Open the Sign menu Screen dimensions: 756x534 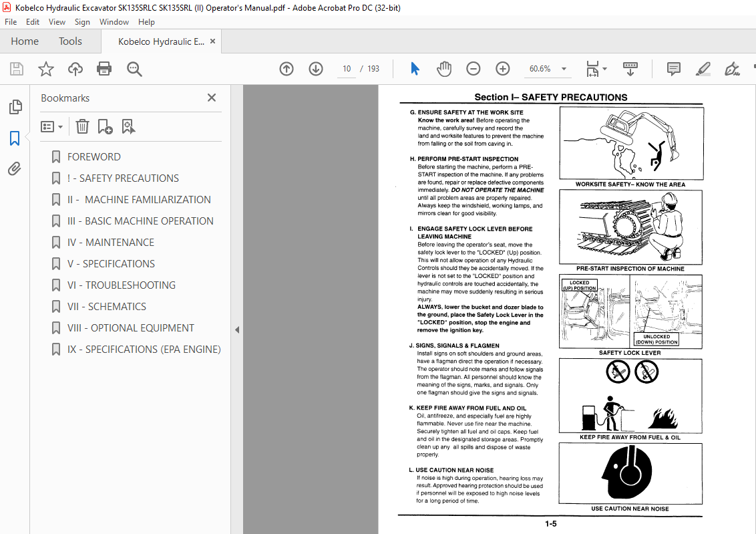pos(82,21)
